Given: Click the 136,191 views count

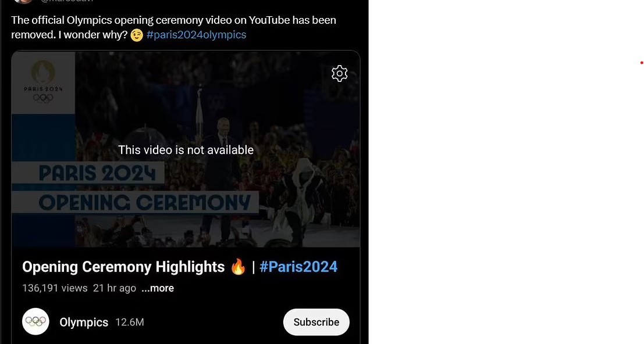Looking at the screenshot, I should [55, 288].
